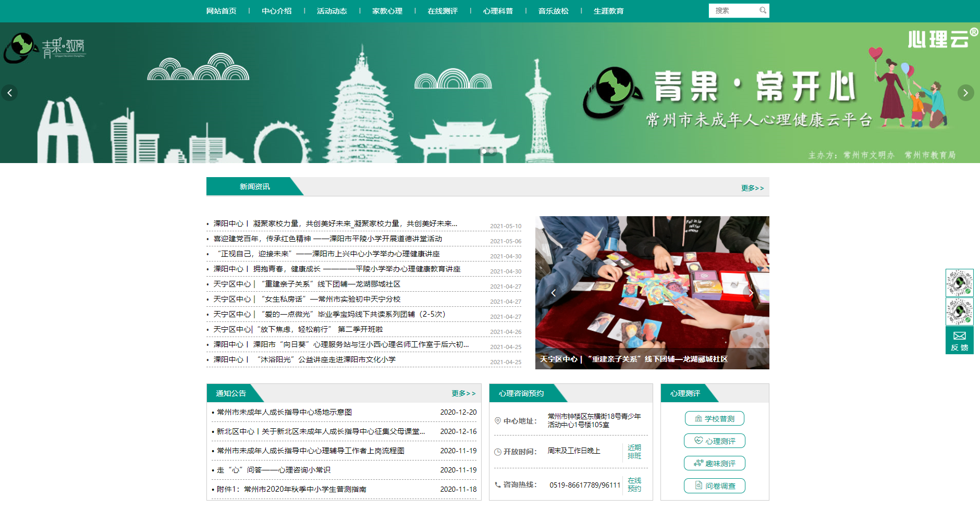打开"近期排班"链接

pyautogui.click(x=635, y=452)
